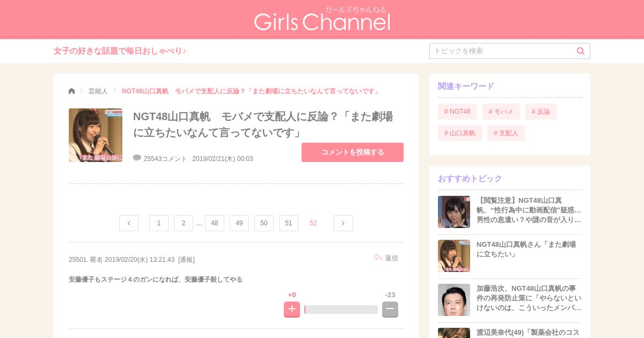The height and width of the screenshot is (338, 644).
Task: Click the 関連キーワード heading
Action: [x=466, y=86]
